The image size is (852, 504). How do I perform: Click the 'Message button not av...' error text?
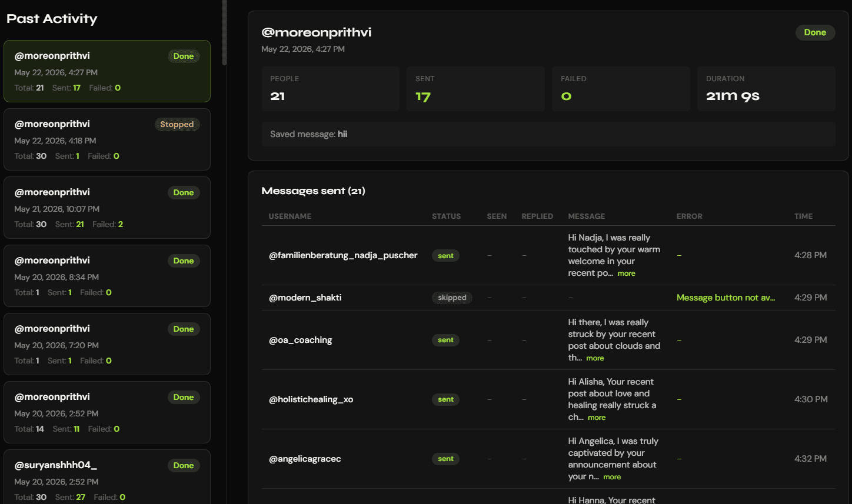[725, 298]
